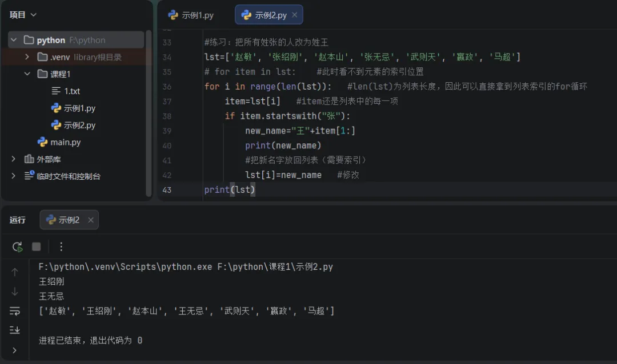This screenshot has width=617, height=364.
Task: Stop the running process
Action: [x=36, y=246]
